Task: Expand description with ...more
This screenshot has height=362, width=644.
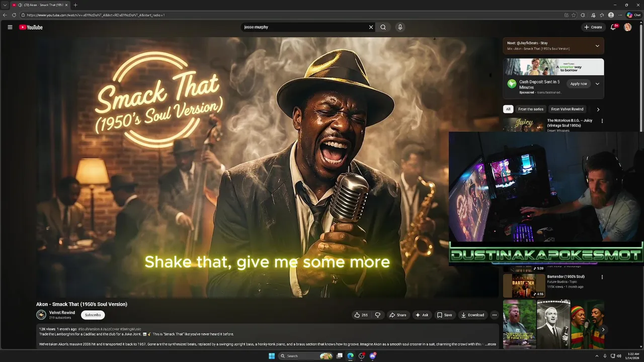Action: pyautogui.click(x=490, y=344)
